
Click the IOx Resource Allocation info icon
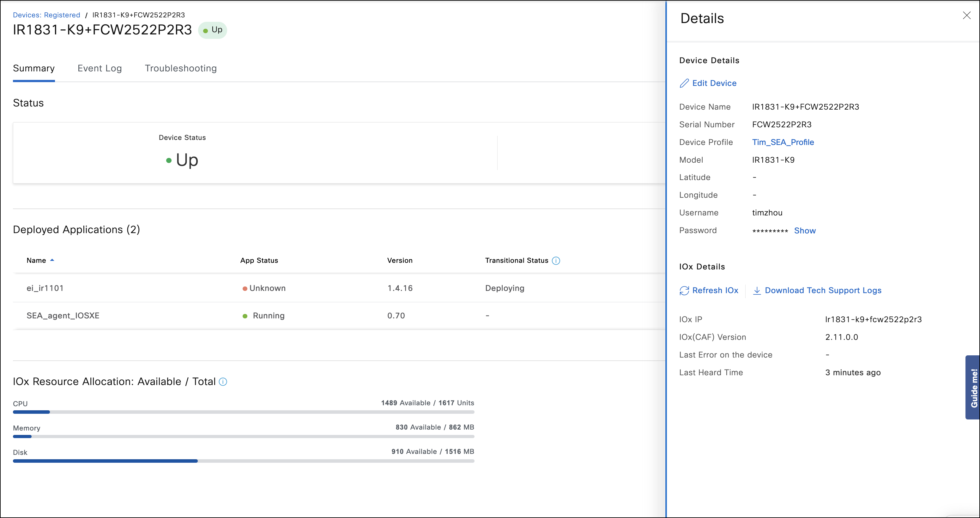point(222,382)
